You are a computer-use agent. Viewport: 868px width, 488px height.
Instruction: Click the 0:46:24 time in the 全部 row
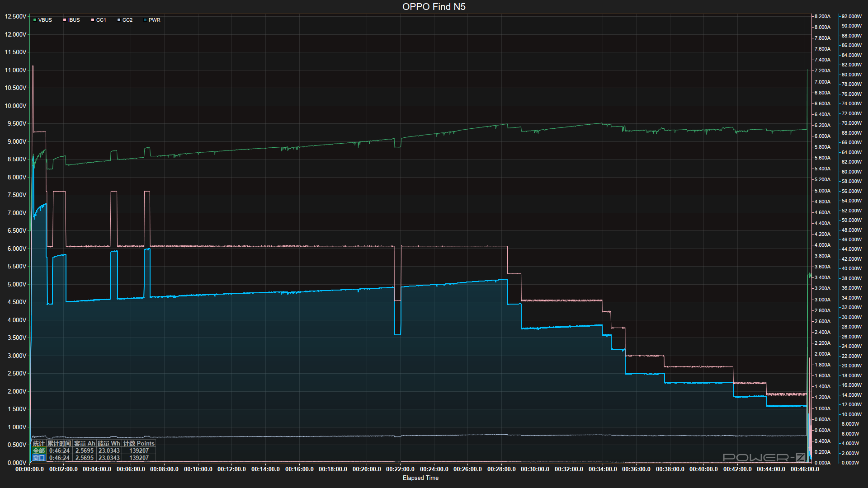tap(59, 450)
